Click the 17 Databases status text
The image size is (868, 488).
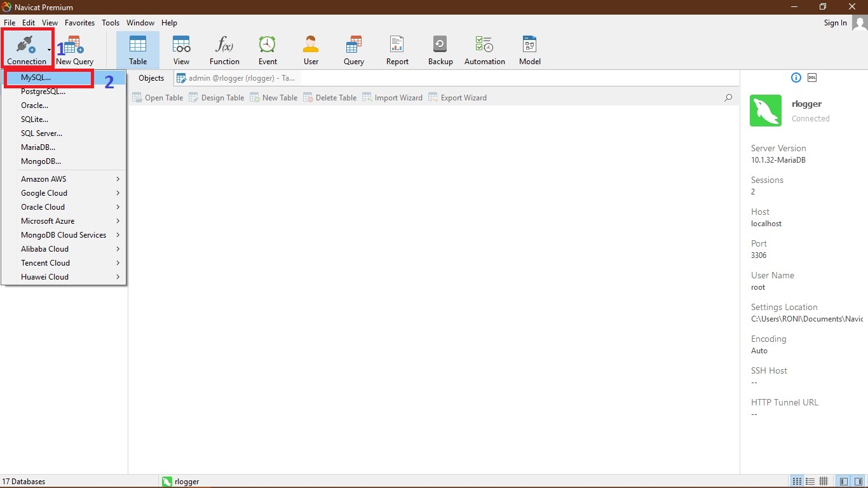pos(24,482)
